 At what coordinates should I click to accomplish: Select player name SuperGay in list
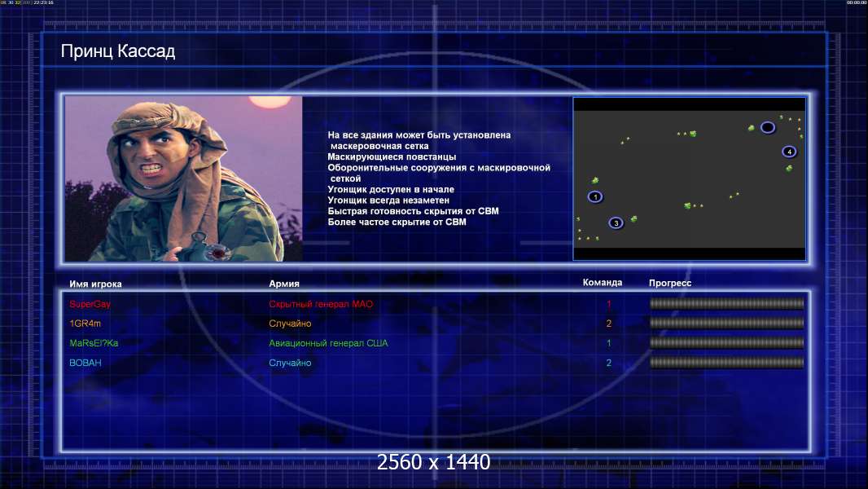pyautogui.click(x=90, y=304)
